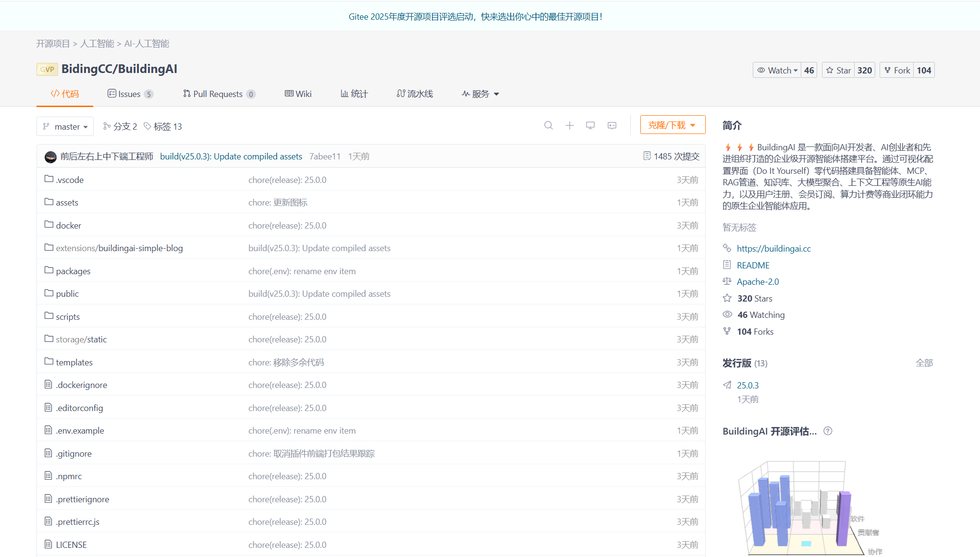This screenshot has height=557, width=980.
Task: Switch to the Issues tab
Action: (x=130, y=94)
